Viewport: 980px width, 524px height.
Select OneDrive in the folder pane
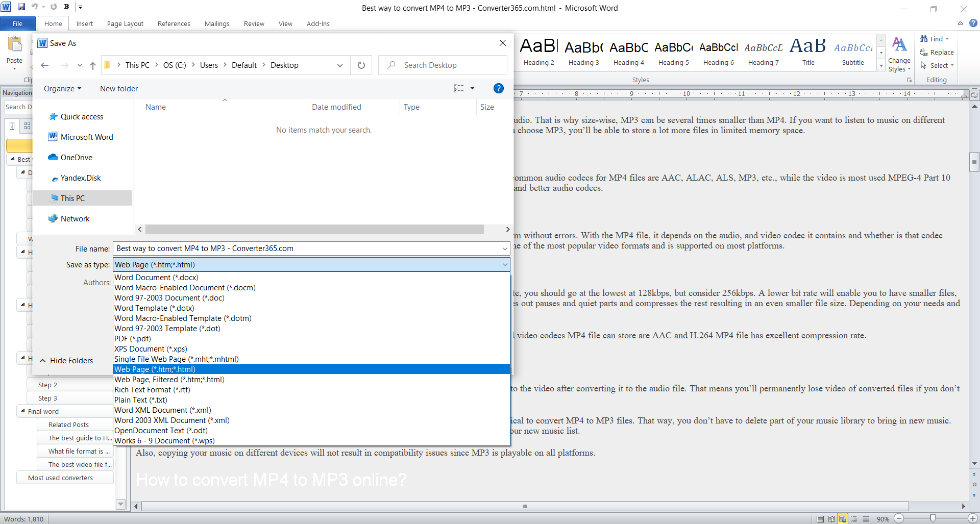point(76,158)
